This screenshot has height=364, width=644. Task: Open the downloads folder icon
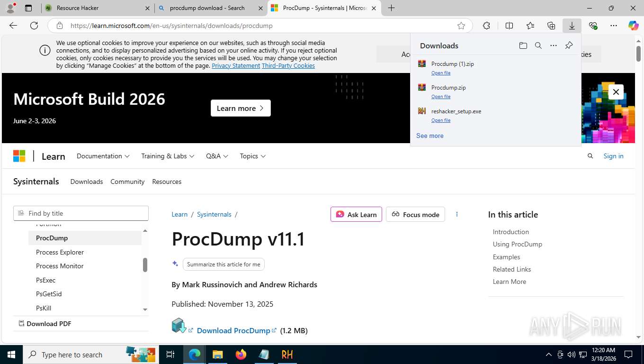pyautogui.click(x=523, y=45)
